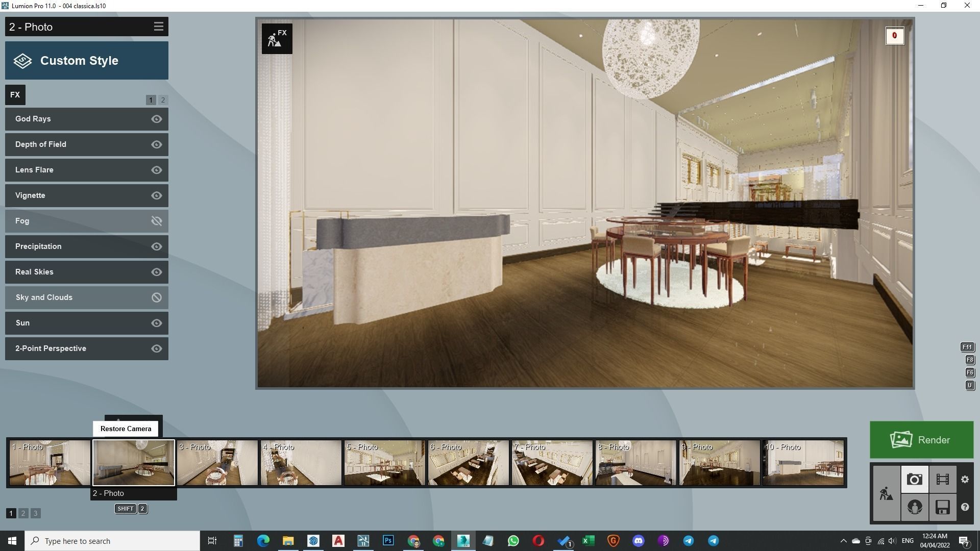This screenshot has height=551, width=980.
Task: Toggle Lens Flare eye icon
Action: click(157, 170)
